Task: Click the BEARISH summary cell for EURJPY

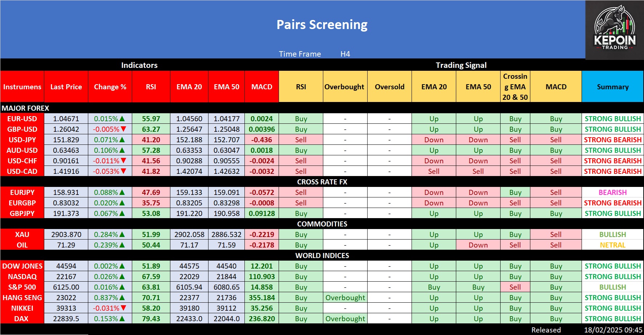Action: [x=612, y=192]
